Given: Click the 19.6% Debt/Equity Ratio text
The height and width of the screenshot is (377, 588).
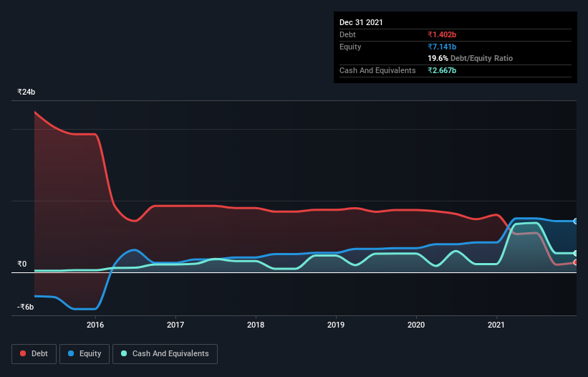Looking at the screenshot, I should [471, 58].
